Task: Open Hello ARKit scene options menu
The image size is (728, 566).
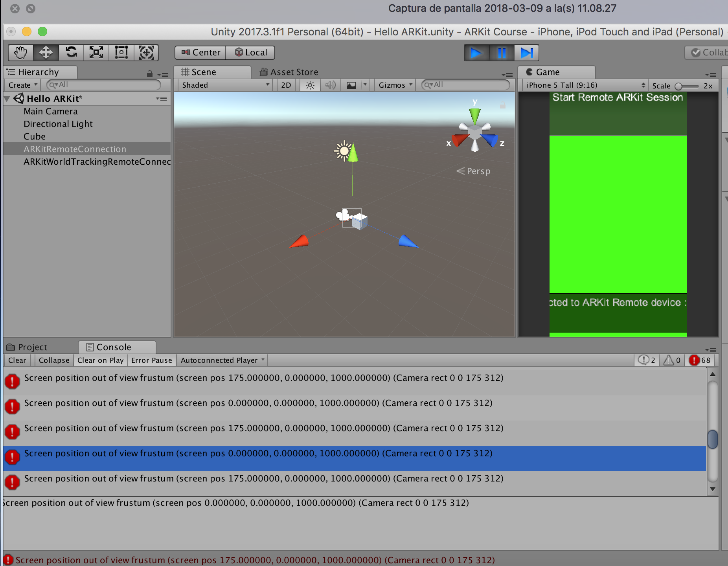Action: point(161,99)
